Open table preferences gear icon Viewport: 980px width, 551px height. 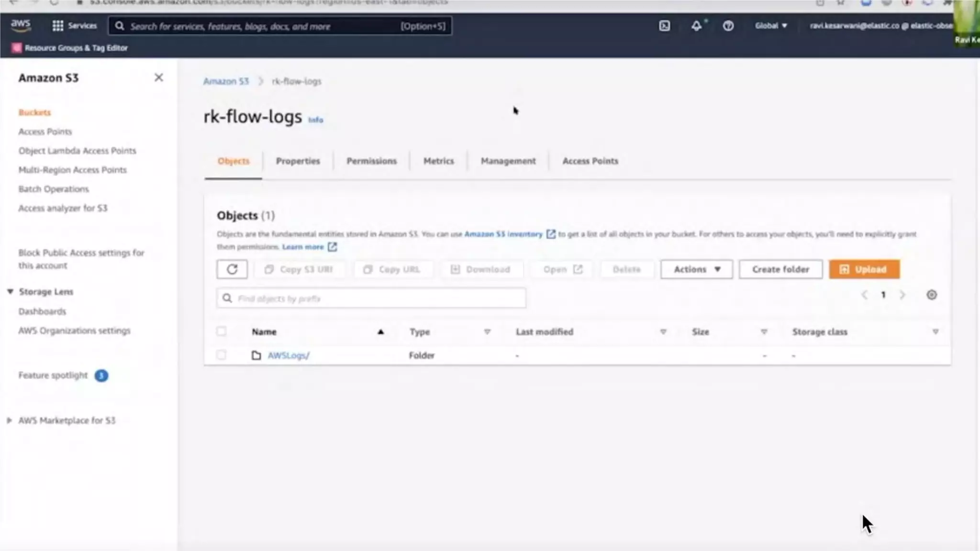pos(931,295)
